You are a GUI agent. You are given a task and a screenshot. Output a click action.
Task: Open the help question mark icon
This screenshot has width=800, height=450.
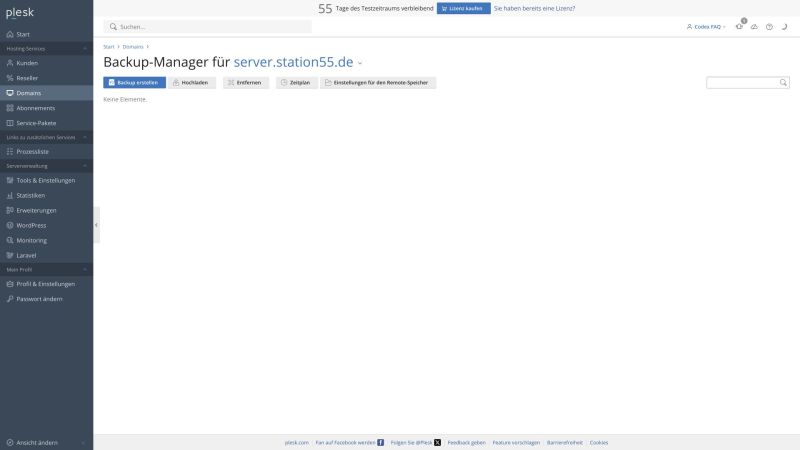[769, 27]
